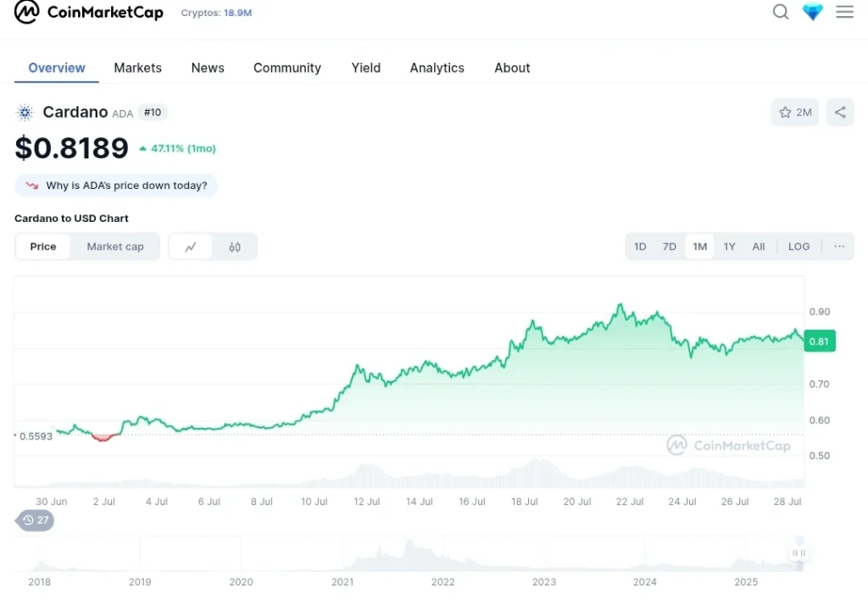Set chart range to 1Y

[x=729, y=247]
